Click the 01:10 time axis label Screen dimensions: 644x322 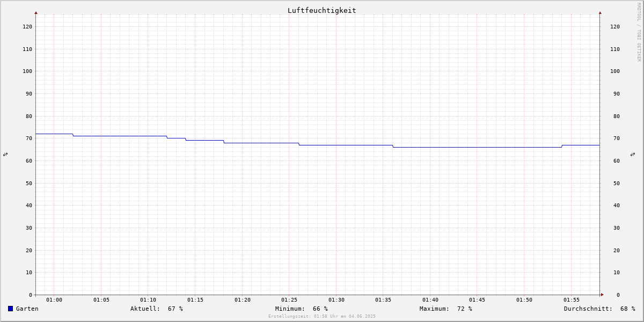[x=148, y=300]
